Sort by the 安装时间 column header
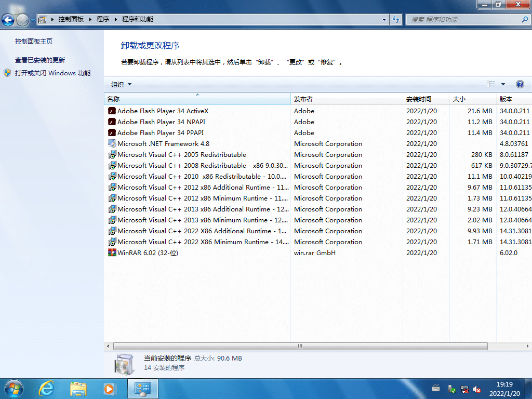The width and height of the screenshot is (532, 399). 427,99
